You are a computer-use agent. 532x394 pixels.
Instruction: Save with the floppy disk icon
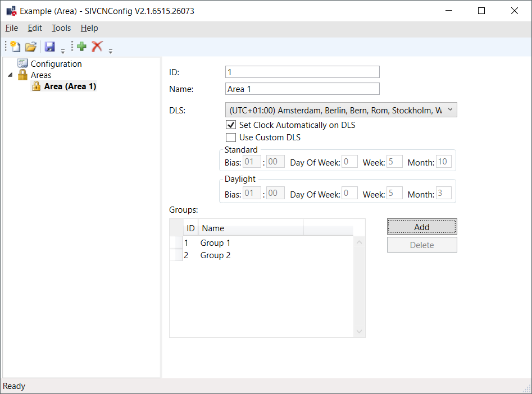coord(50,47)
